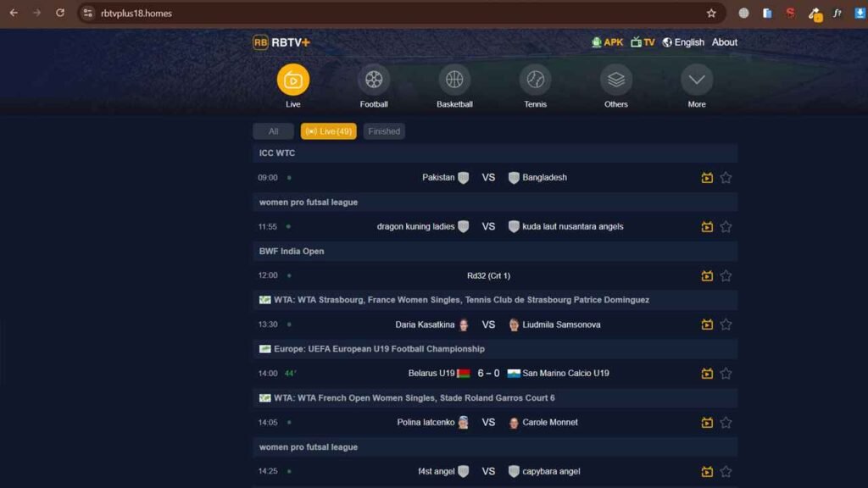The image size is (868, 488).
Task: Open the Others category icon
Action: click(616, 80)
